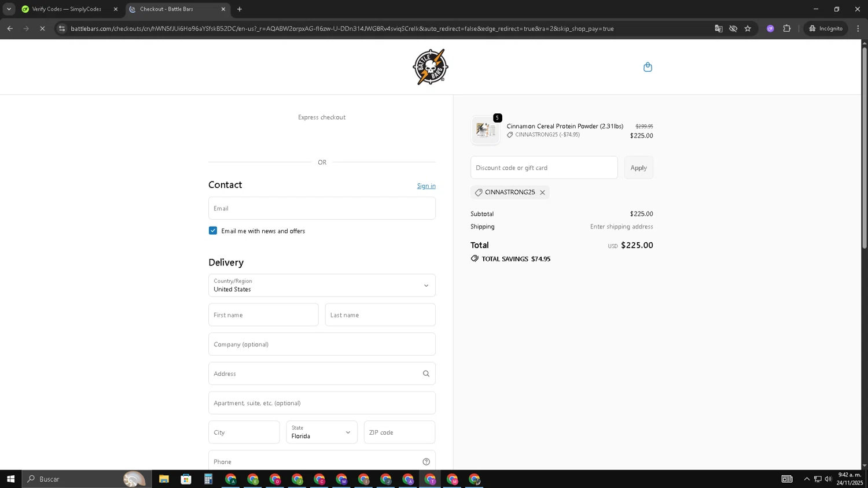Stop page loading with X button
The height and width of the screenshot is (488, 868).
42,28
